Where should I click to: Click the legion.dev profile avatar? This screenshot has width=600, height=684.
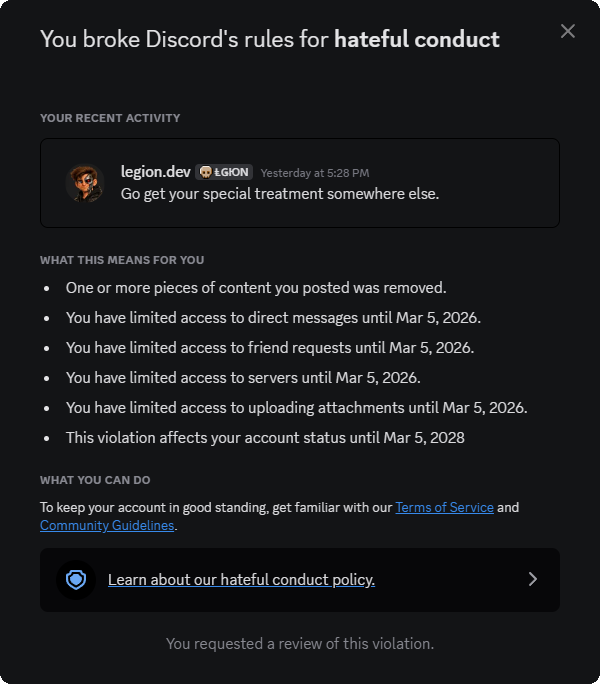tap(85, 183)
